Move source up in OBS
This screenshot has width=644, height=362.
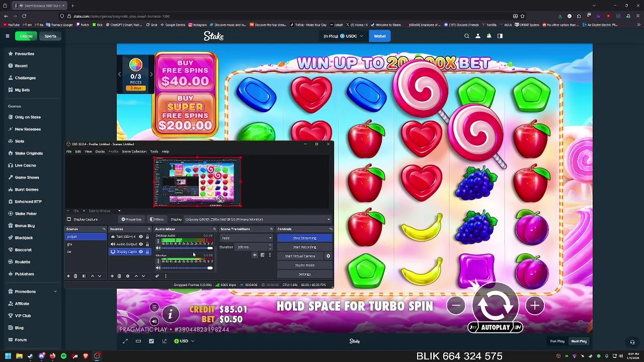[x=136, y=276]
